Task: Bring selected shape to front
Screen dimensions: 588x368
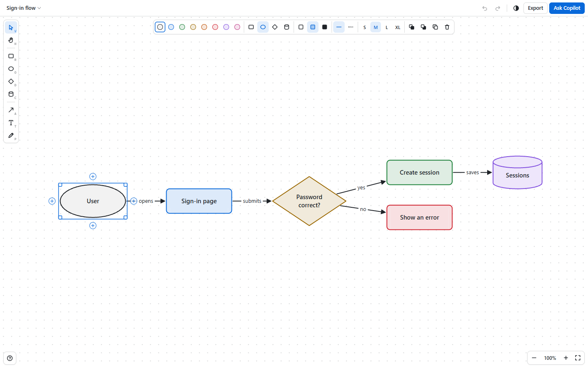Action: click(x=412, y=27)
